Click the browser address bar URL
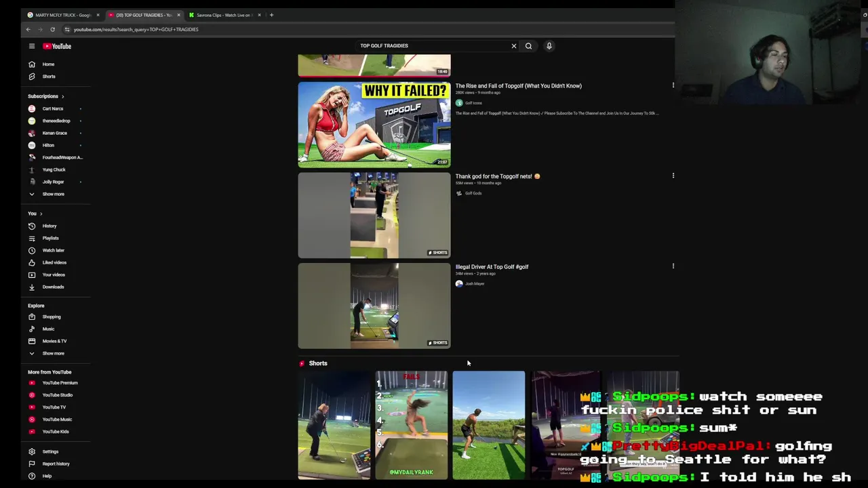The height and width of the screenshot is (488, 868). (x=136, y=29)
